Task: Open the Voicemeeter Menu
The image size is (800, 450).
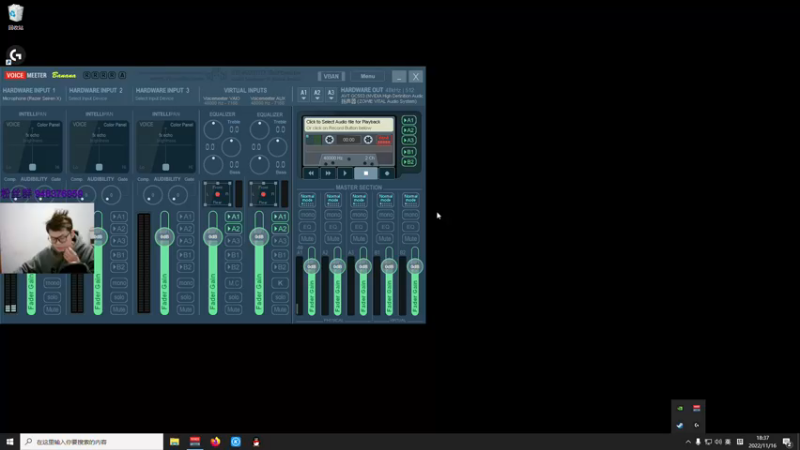Action: point(367,77)
